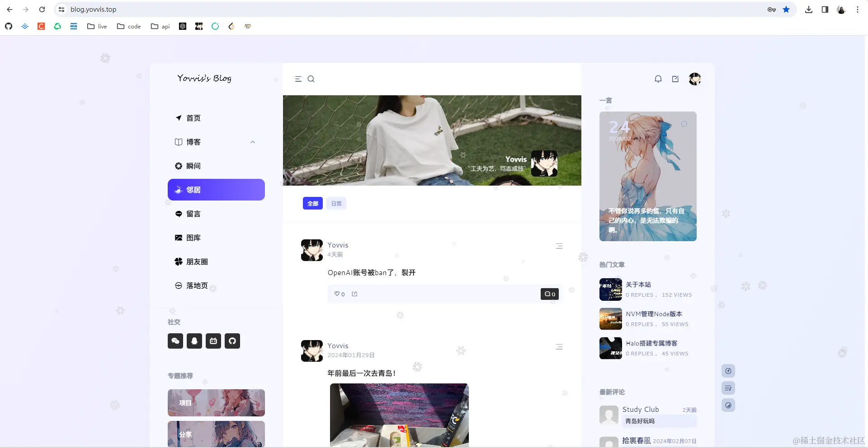Click the GitHub social icon in sidebar
Viewport: 868px width, 448px height.
click(x=232, y=341)
